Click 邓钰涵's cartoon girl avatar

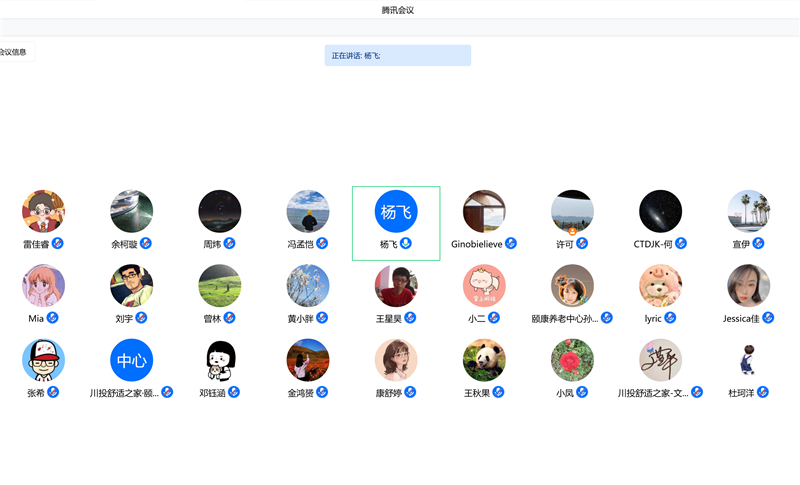(220, 360)
